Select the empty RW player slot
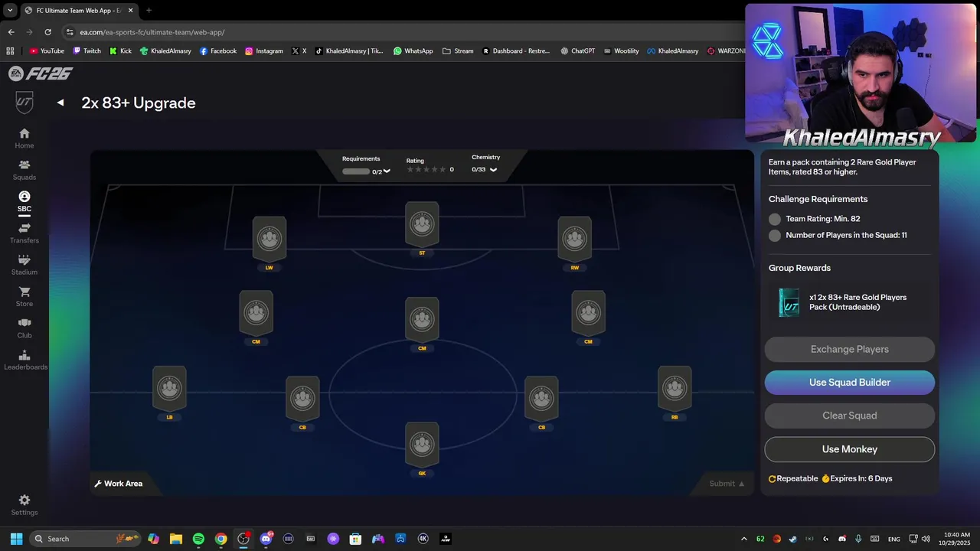Viewport: 980px width, 551px height. click(575, 239)
